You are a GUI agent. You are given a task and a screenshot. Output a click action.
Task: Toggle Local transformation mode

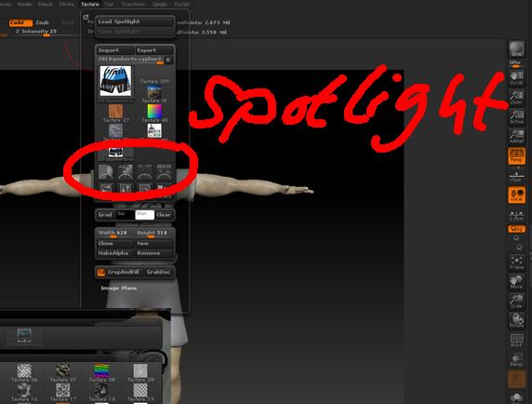tap(516, 195)
